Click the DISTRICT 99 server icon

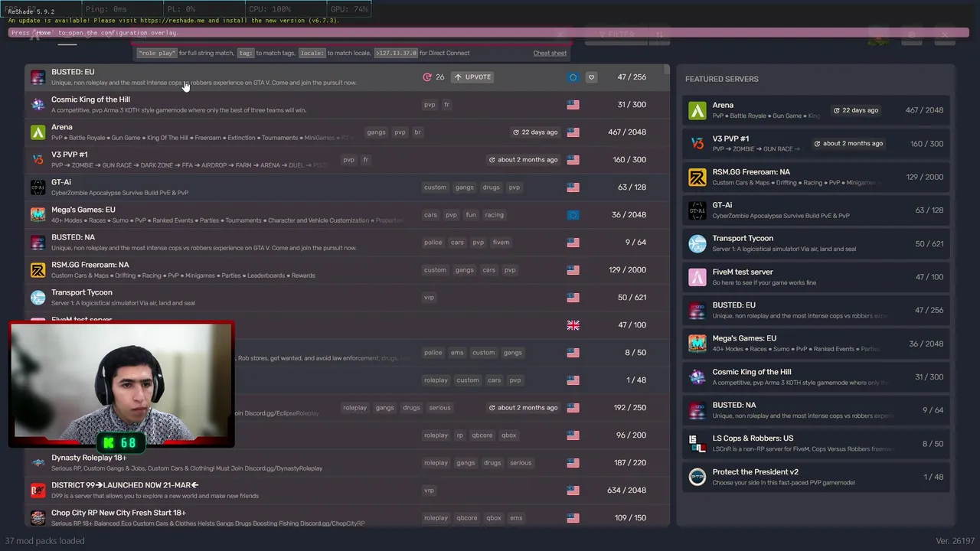(38, 491)
